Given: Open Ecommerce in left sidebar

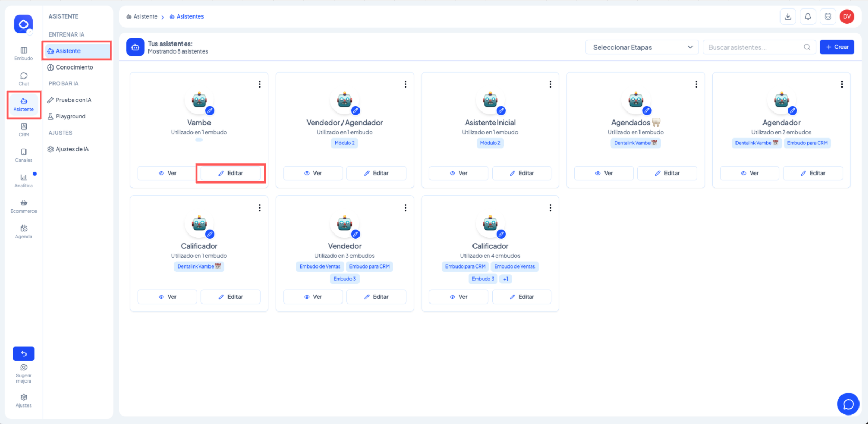Looking at the screenshot, I should tap(23, 206).
